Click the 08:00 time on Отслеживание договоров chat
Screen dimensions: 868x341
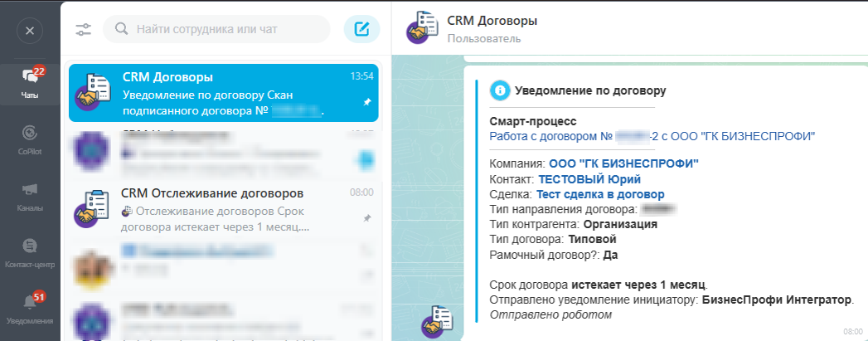[361, 192]
